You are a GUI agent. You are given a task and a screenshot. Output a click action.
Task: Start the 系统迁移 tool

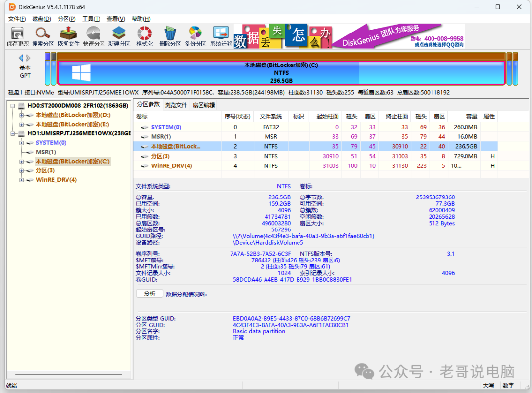pos(221,36)
